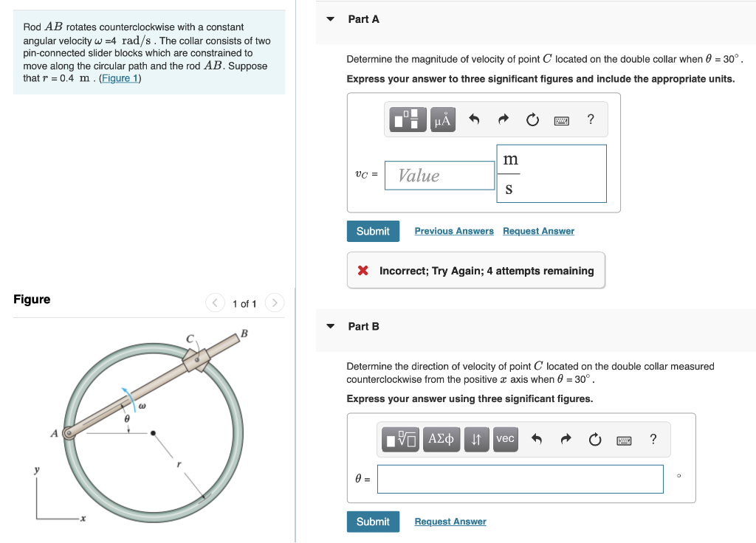Select the μÅ units icon in Part A toolbar
Image resolution: width=756 pixels, height=543 pixels.
pyautogui.click(x=441, y=119)
